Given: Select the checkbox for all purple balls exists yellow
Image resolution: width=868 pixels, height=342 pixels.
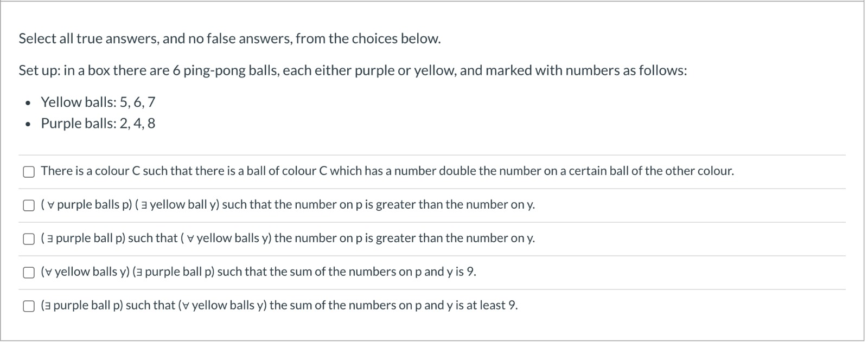Looking at the screenshot, I should (28, 205).
